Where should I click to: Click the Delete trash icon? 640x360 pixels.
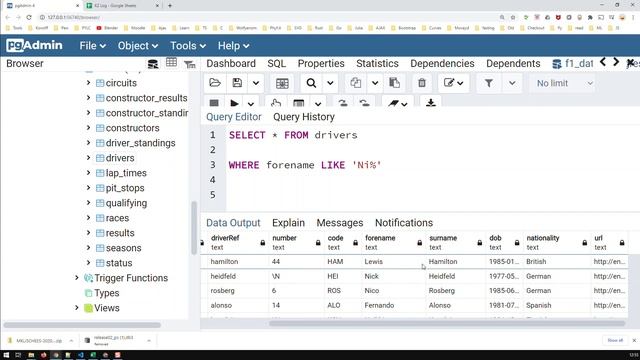(422, 83)
